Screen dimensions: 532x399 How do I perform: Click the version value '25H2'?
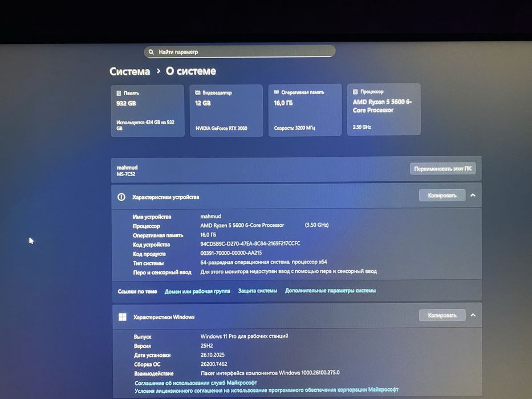point(206,346)
